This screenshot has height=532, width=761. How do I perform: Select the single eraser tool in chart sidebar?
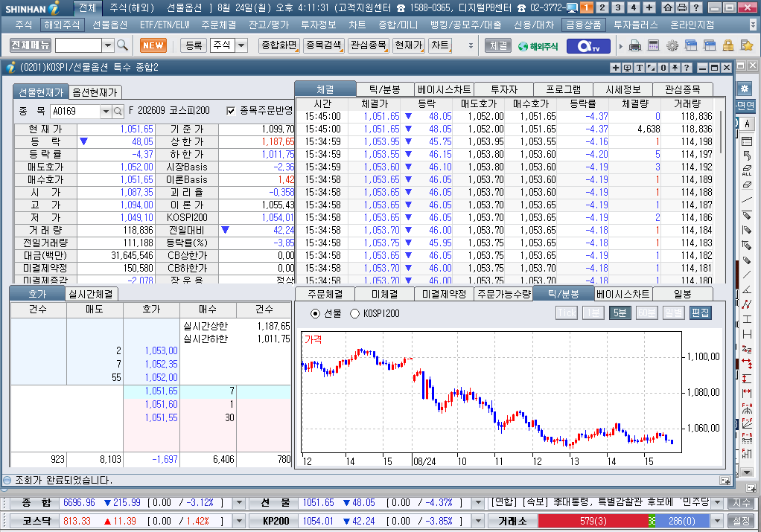747,185
